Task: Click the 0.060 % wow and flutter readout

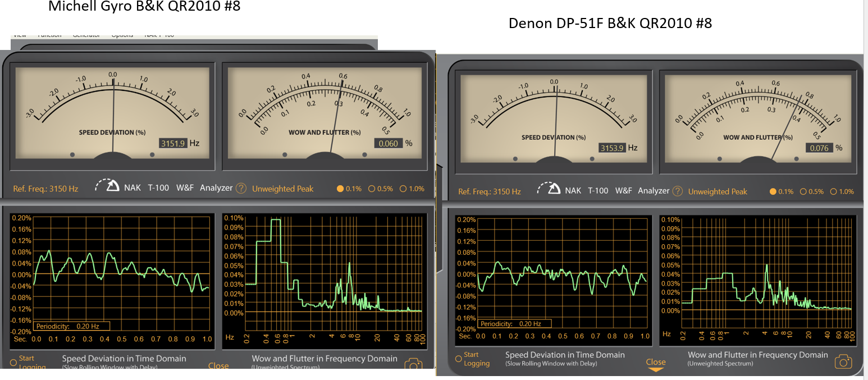Action: [389, 143]
